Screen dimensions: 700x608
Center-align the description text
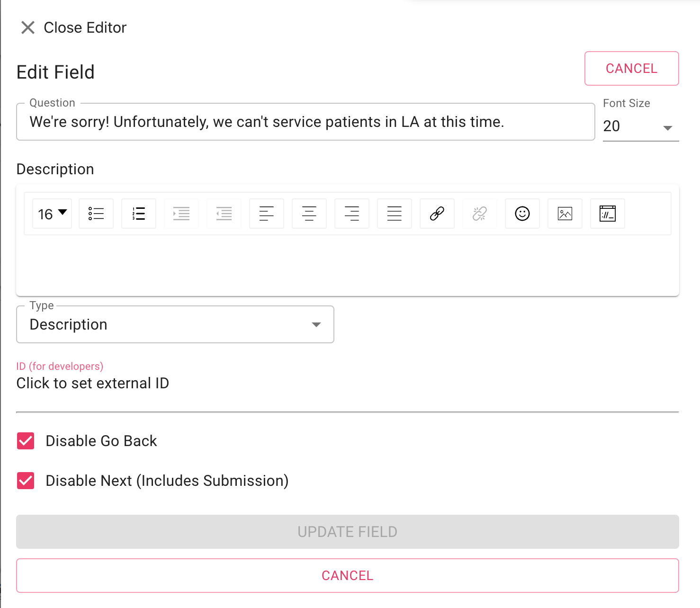coord(309,214)
